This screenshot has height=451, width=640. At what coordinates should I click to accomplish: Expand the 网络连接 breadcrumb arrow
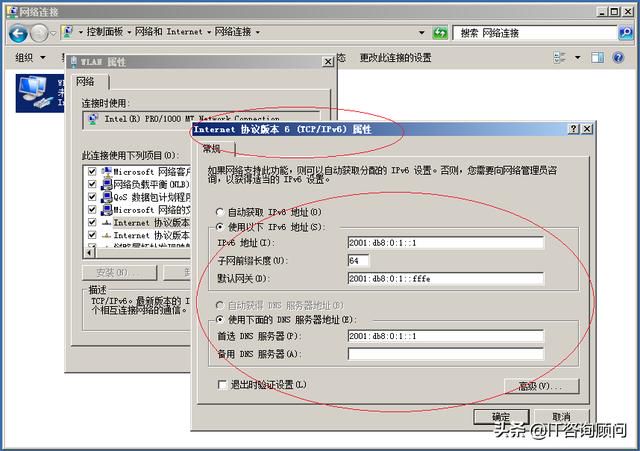(258, 32)
